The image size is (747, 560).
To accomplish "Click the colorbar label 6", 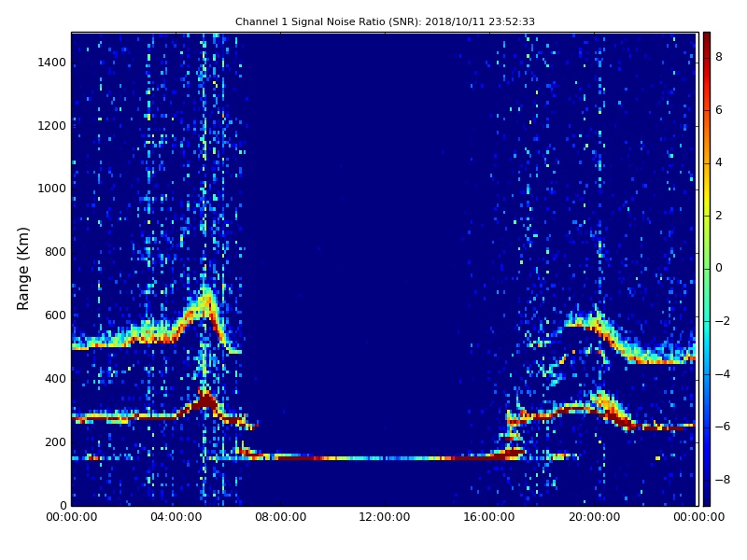I will (719, 110).
